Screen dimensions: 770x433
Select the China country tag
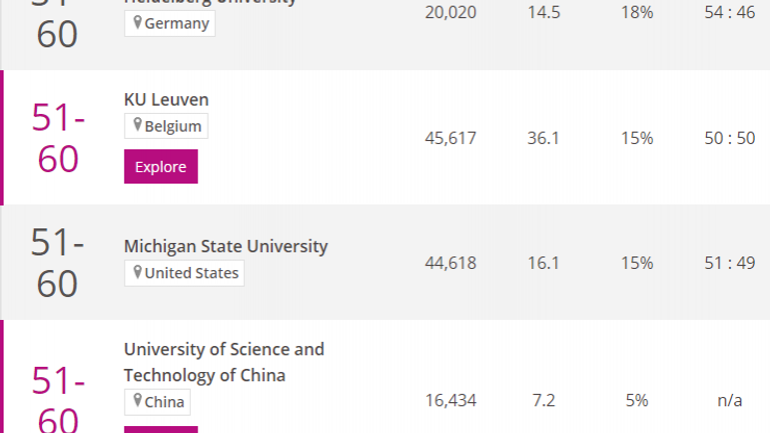pyautogui.click(x=157, y=402)
